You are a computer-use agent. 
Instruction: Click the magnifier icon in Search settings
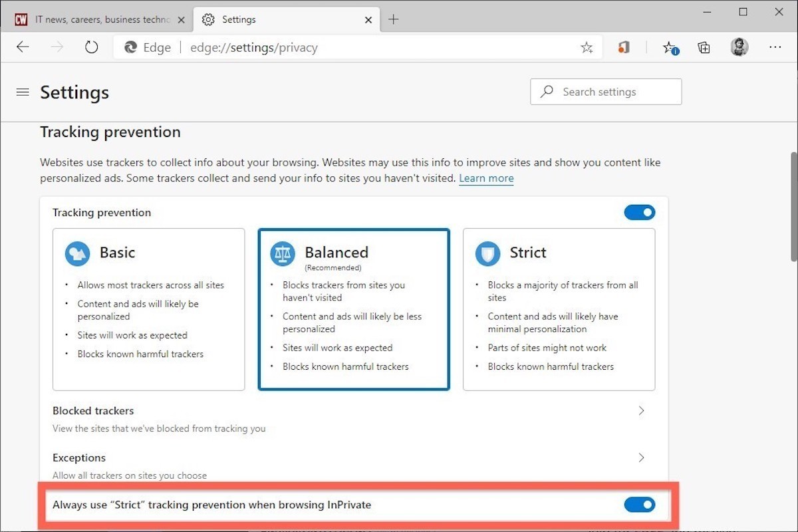pyautogui.click(x=547, y=92)
